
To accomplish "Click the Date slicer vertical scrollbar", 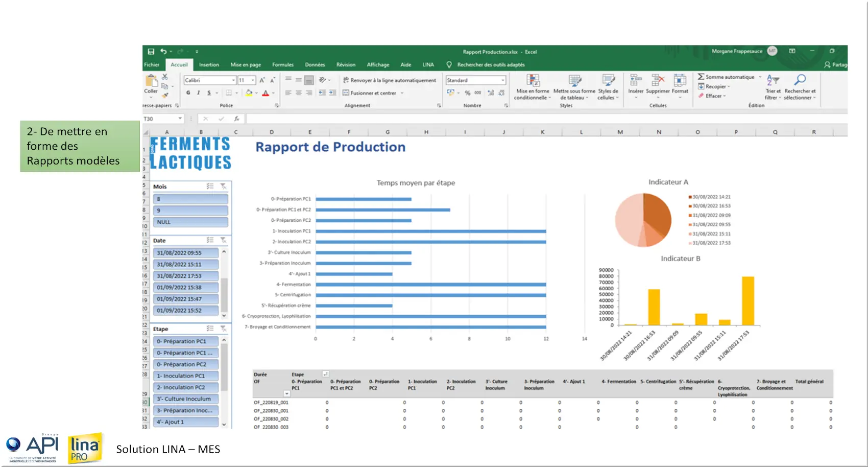I will [x=224, y=284].
